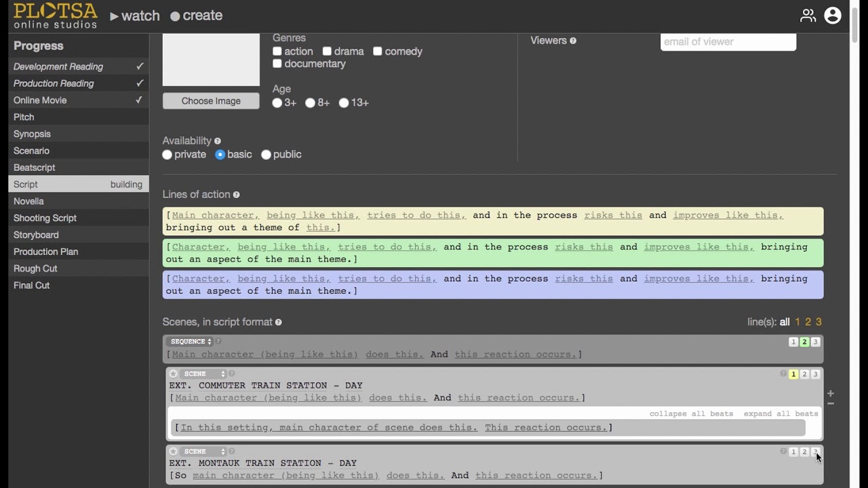Click help icon left of Commuter scene line toggles
Viewport: 868px width, 488px height.
[783, 374]
